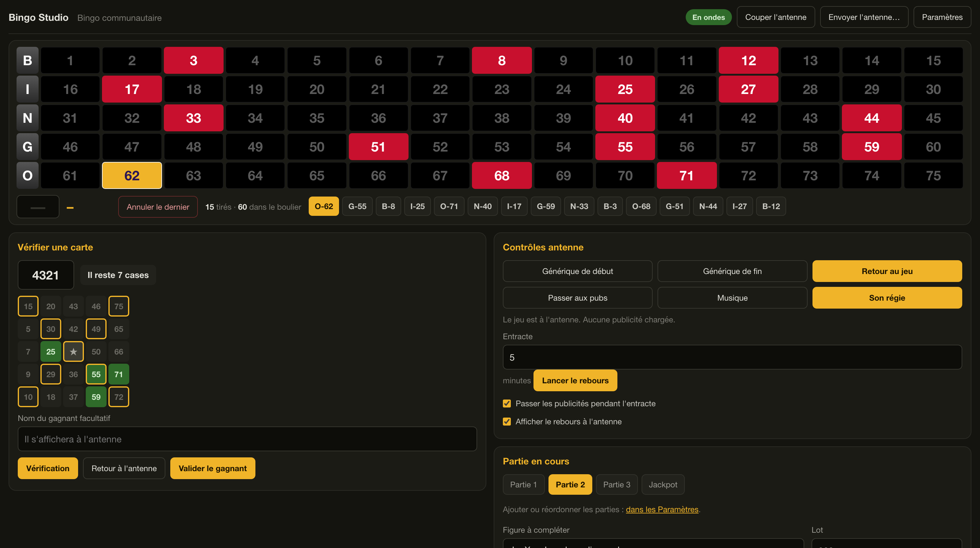Click the B-12 history chip
This screenshot has width=980, height=548.
click(771, 206)
